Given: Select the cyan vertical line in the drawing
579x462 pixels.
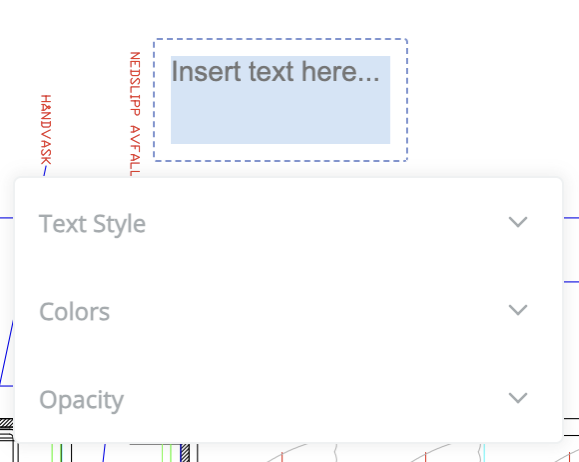Looking at the screenshot, I should [x=484, y=452].
